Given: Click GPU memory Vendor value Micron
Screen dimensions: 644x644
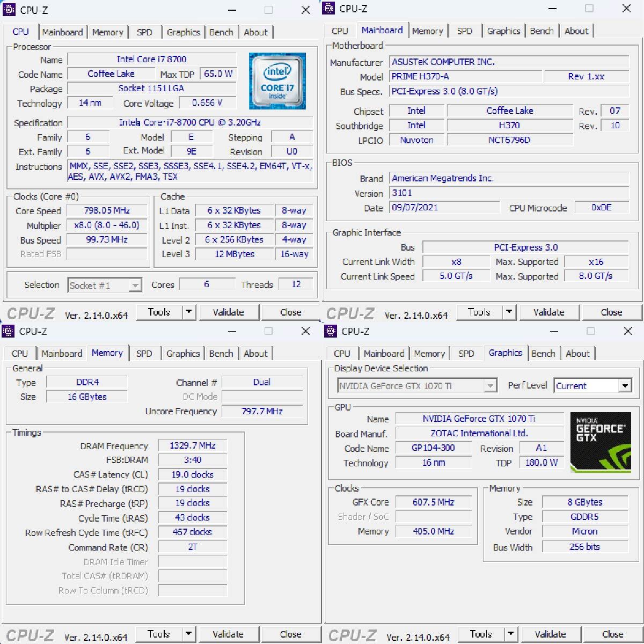Looking at the screenshot, I should coord(585,531).
